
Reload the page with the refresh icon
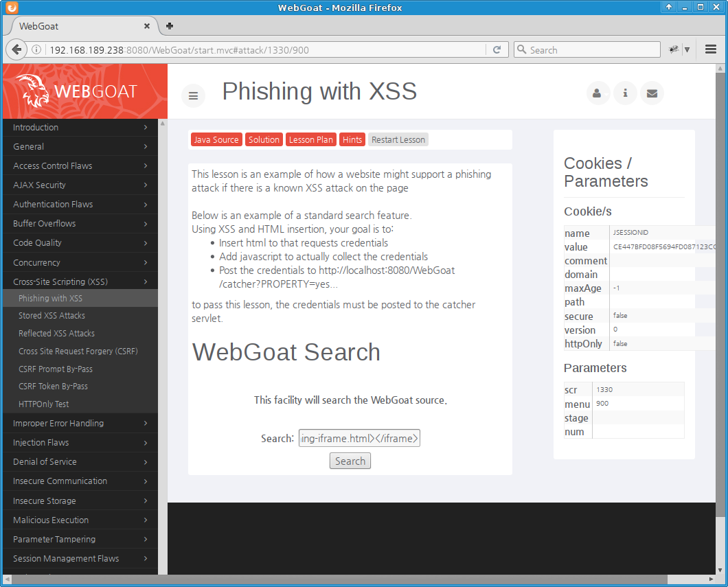pos(497,49)
